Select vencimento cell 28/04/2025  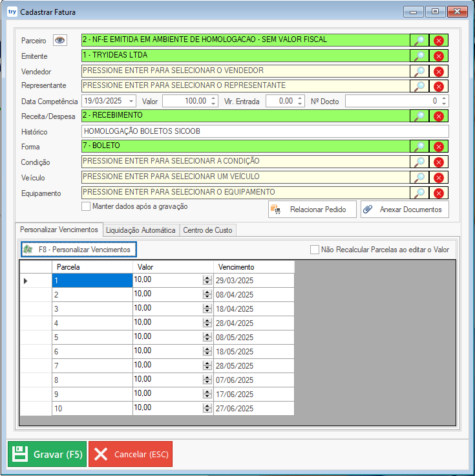click(x=254, y=323)
